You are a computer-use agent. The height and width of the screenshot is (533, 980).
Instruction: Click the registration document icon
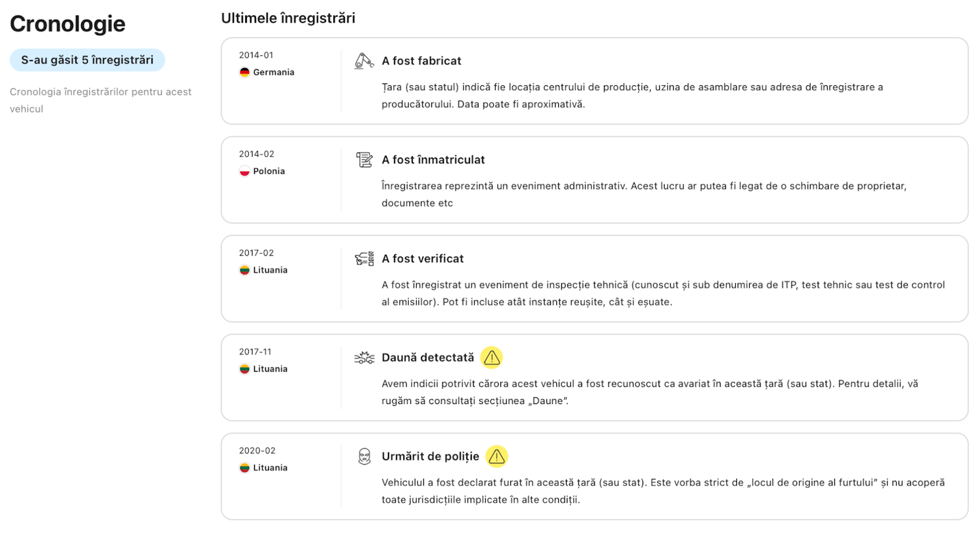pyautogui.click(x=364, y=160)
